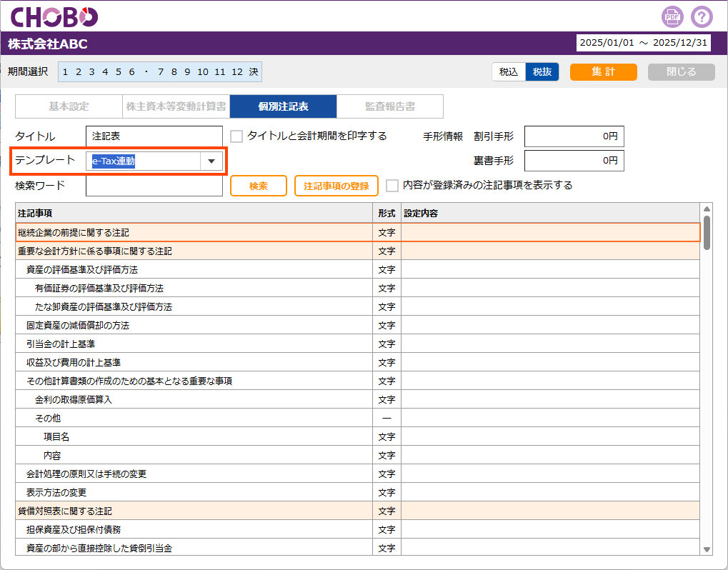Click the CHOBO logo
728x570 pixels.
pyautogui.click(x=54, y=17)
